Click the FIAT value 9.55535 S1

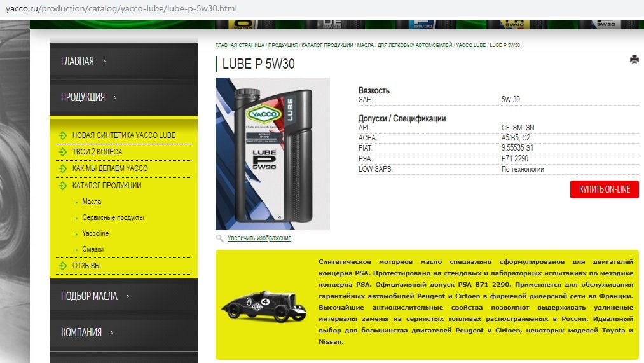tap(517, 148)
